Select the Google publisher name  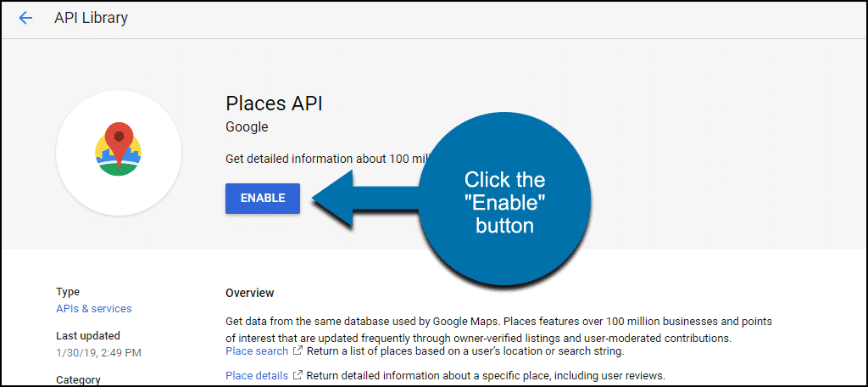tap(247, 127)
